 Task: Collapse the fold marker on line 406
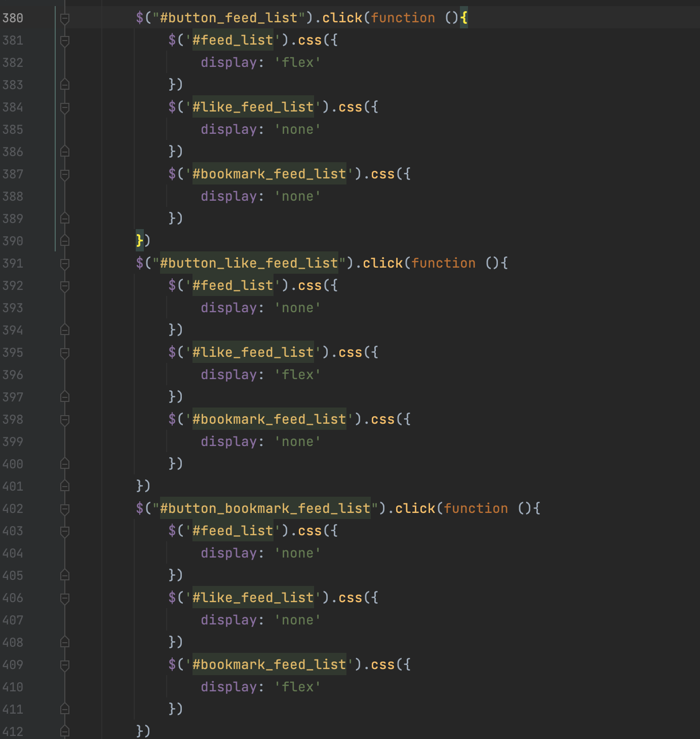pos(65,599)
